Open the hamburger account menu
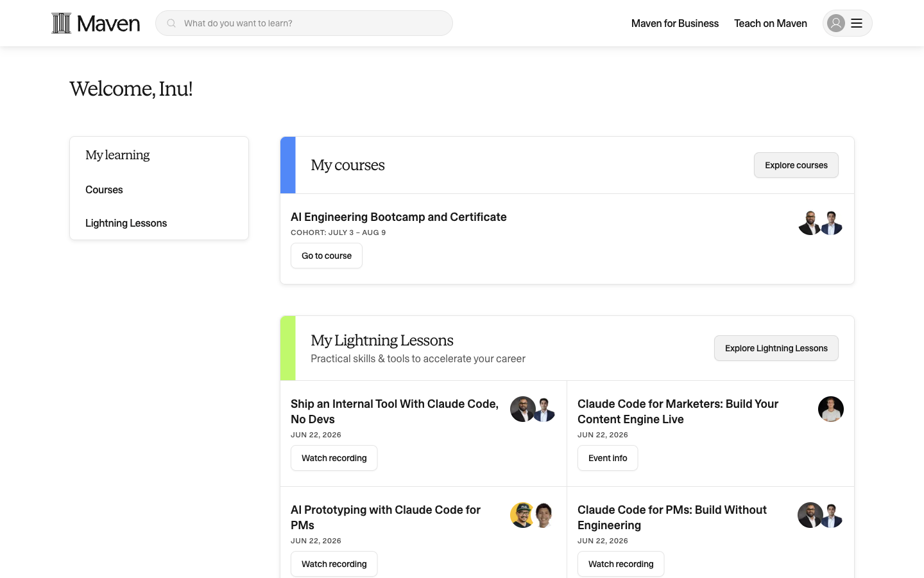This screenshot has width=924, height=578. click(x=857, y=23)
